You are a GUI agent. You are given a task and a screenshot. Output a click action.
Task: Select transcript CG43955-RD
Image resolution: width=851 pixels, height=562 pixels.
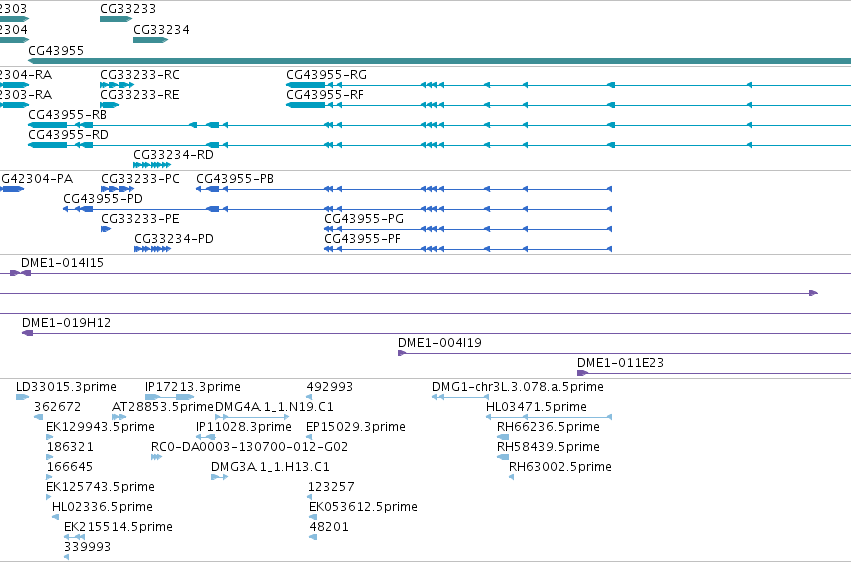click(x=68, y=135)
